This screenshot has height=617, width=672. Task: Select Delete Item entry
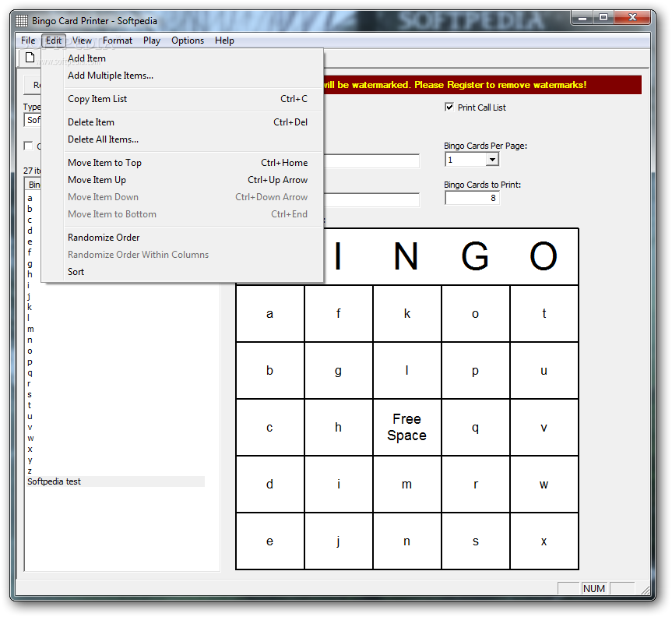pos(182,122)
